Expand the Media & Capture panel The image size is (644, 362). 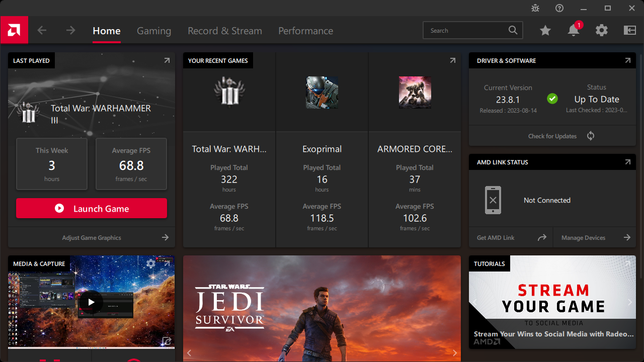pyautogui.click(x=167, y=263)
